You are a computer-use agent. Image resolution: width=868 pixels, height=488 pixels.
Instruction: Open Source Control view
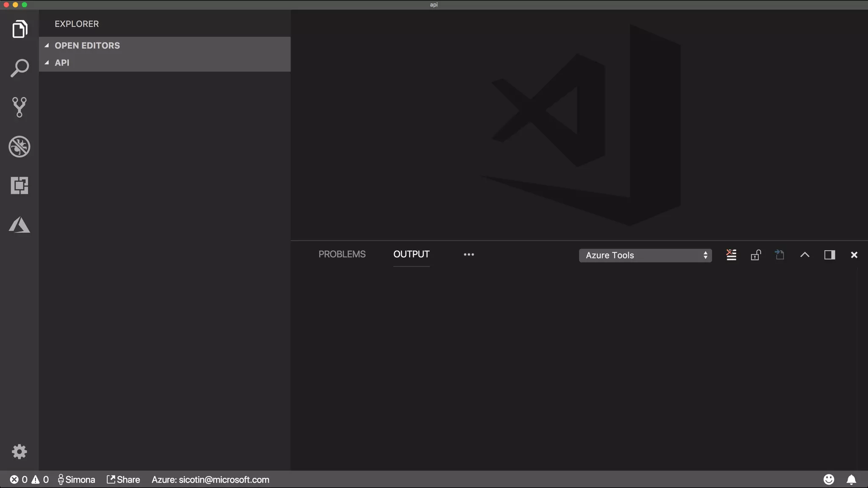tap(19, 107)
